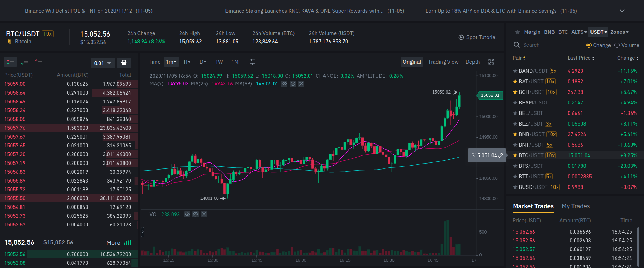Expand the ALTS market dropdown
Image resolution: width=644 pixels, height=268 pixels.
click(x=579, y=32)
